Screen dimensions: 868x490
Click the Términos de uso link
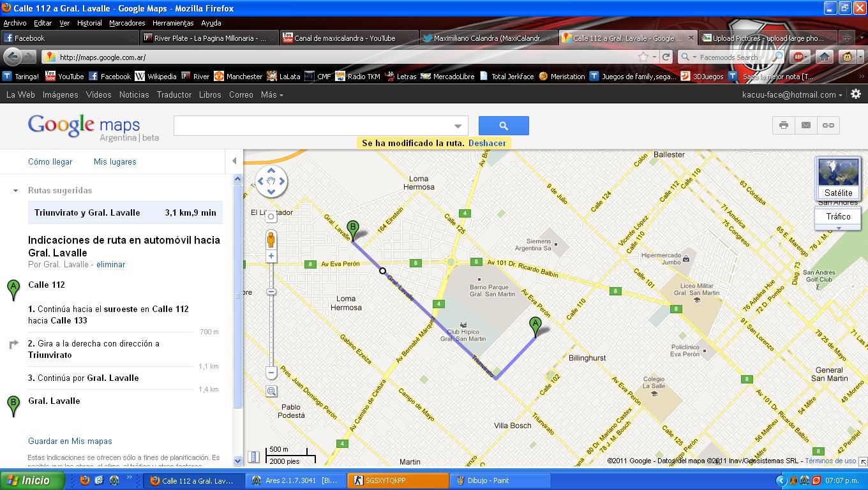(x=830, y=461)
